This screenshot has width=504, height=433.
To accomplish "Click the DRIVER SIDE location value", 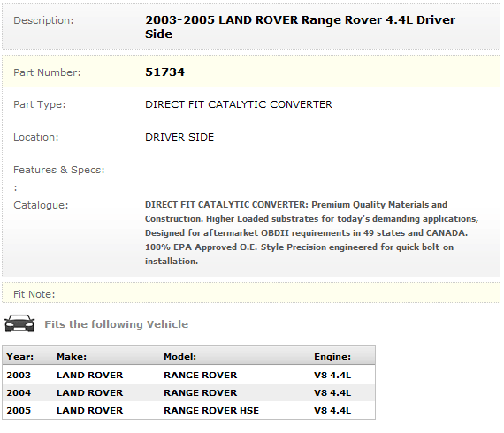I will tap(179, 137).
